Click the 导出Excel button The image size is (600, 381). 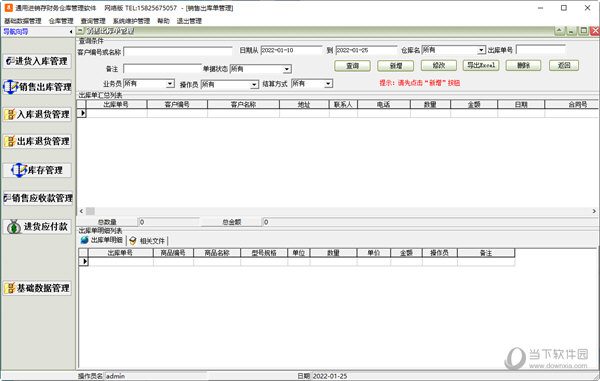coord(481,65)
